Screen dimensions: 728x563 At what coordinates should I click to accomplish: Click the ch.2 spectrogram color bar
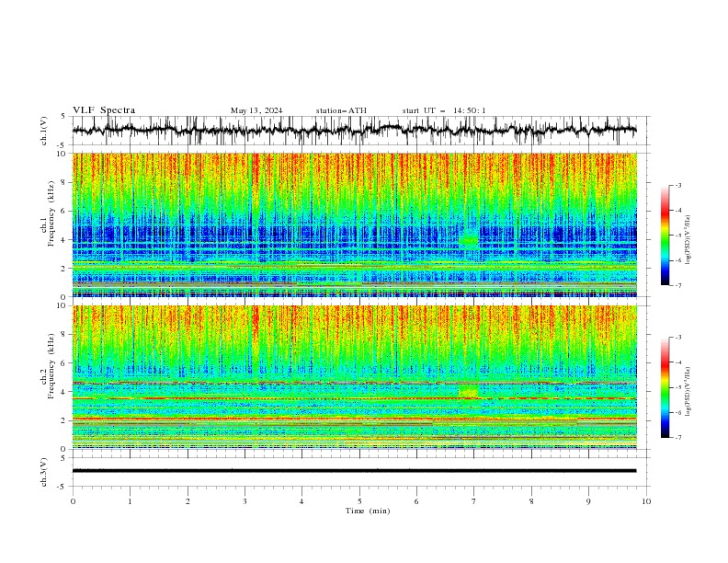(x=665, y=387)
